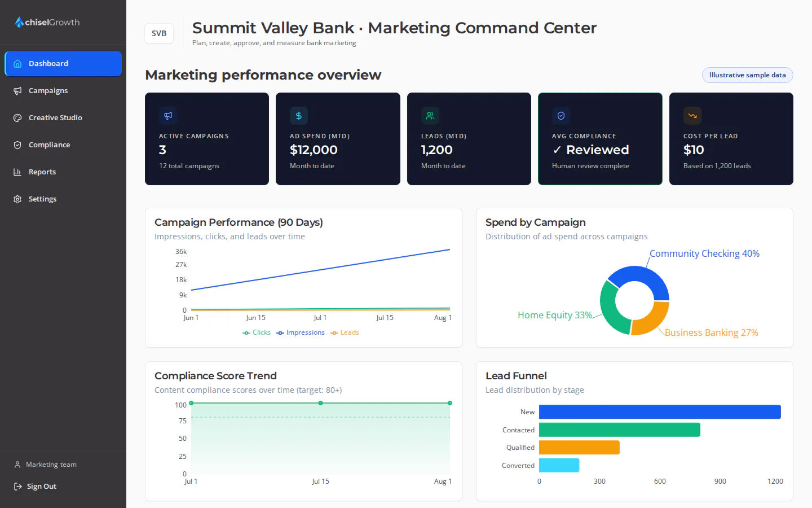Click the Compliance Score Trend heading
812x508 pixels.
pos(215,376)
